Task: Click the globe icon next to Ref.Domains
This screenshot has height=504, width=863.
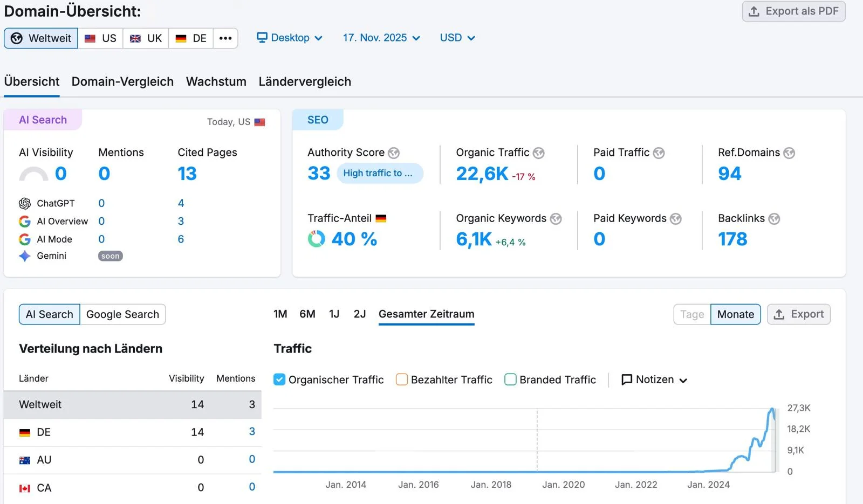Action: pyautogui.click(x=789, y=153)
